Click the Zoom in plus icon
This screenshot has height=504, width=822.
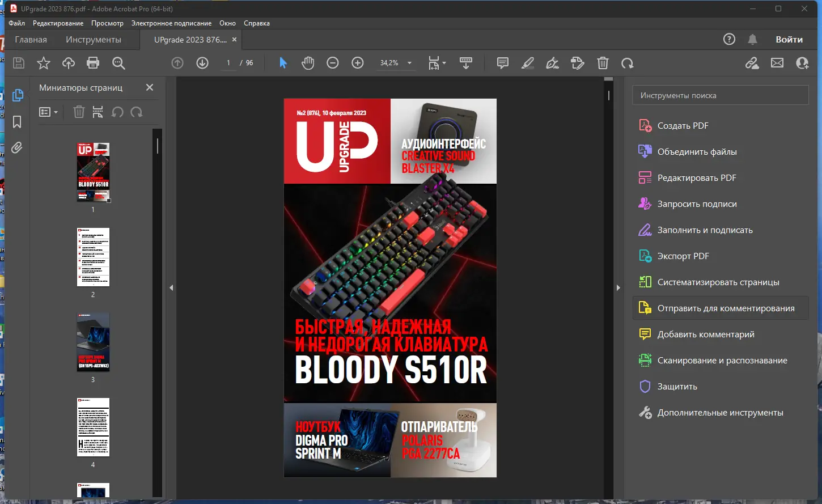[358, 63]
